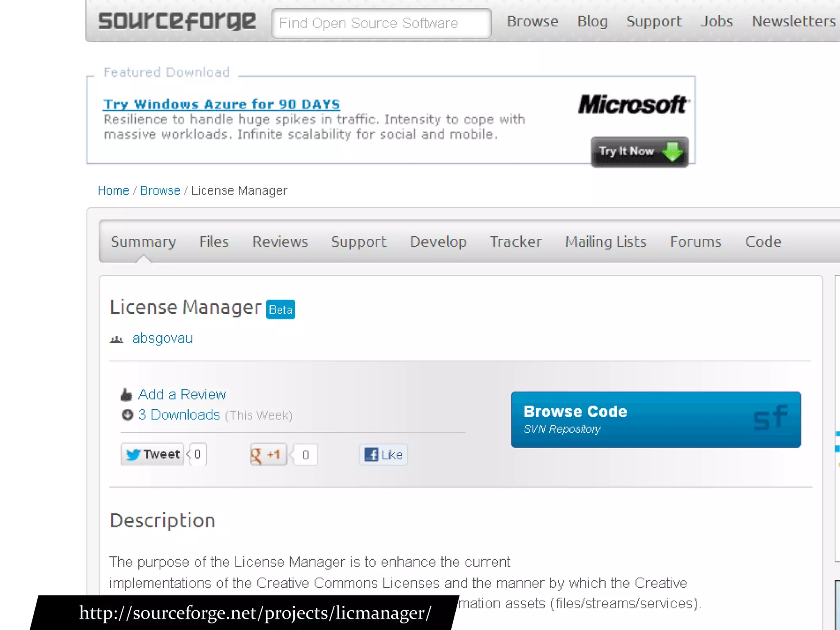The image size is (840, 630).
Task: Click the Tweet button
Action: [153, 454]
